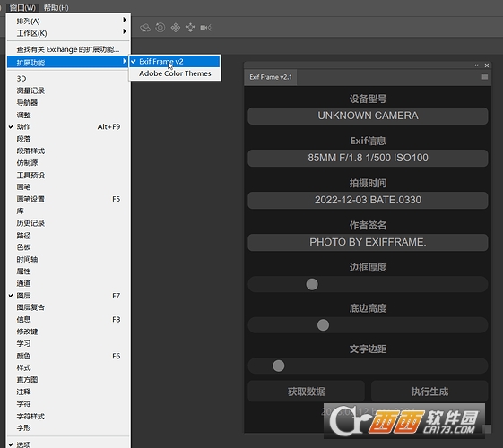The height and width of the screenshot is (448, 503).
Task: Toggle the checked 动作 panel
Action: point(68,127)
